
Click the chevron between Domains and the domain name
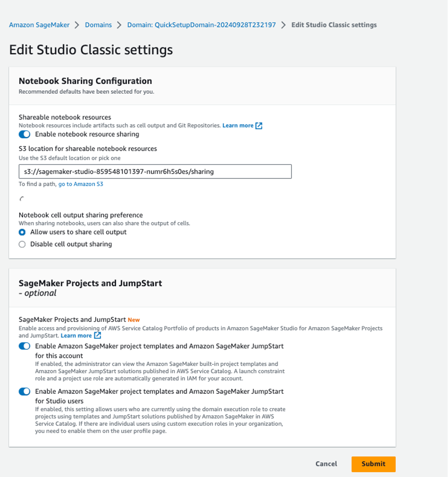[118, 25]
